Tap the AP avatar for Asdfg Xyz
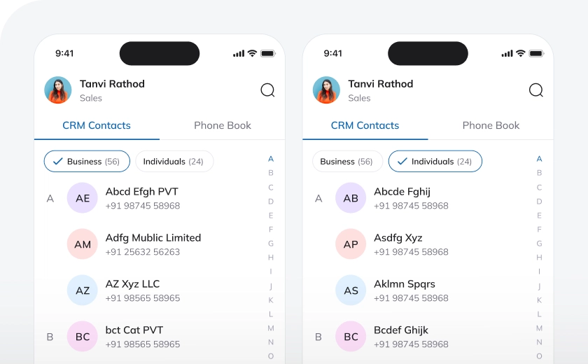 351,244
